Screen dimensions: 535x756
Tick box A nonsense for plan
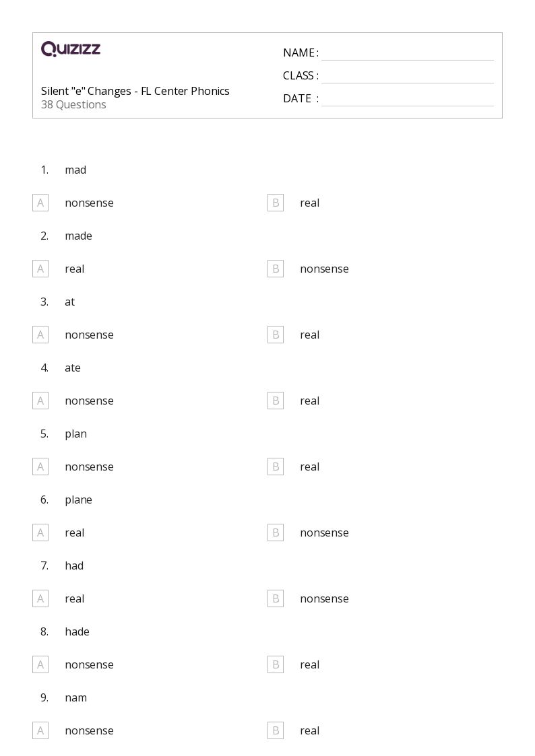(x=40, y=467)
